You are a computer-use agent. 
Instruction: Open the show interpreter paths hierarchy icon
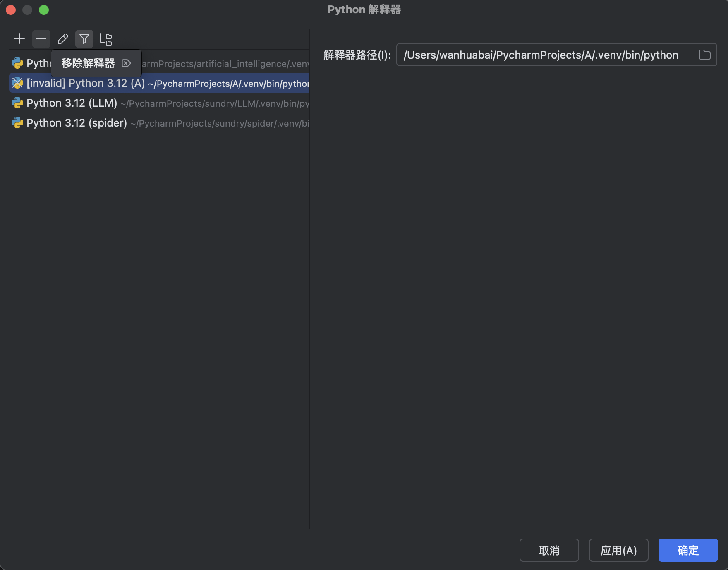(106, 38)
